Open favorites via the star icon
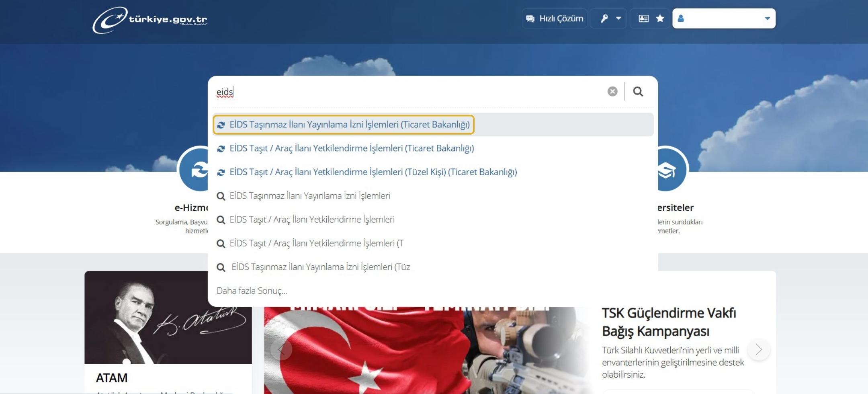Screen dimensions: 868x394 pos(660,18)
